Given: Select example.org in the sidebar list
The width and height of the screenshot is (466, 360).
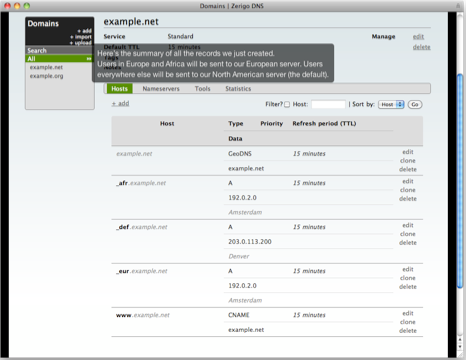Looking at the screenshot, I should pos(46,76).
